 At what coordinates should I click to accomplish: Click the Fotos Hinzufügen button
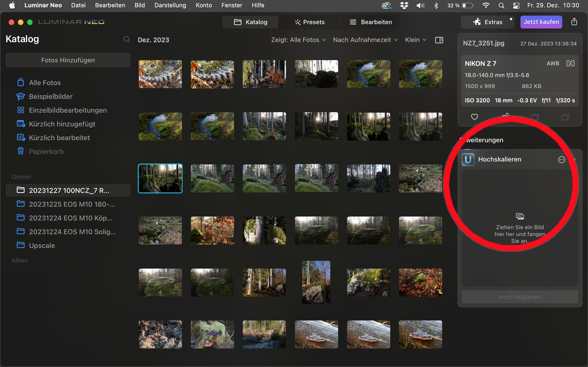coord(68,60)
